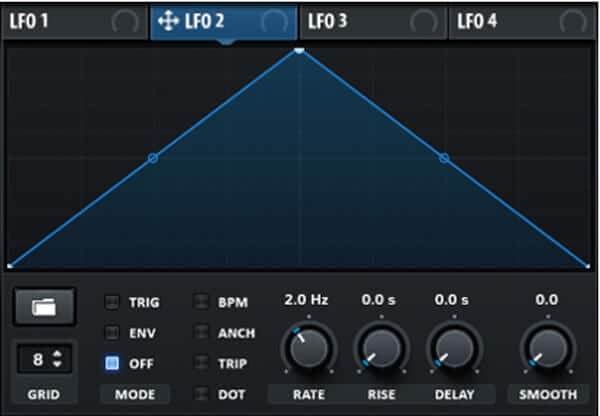Enable ENV mode

click(x=112, y=333)
